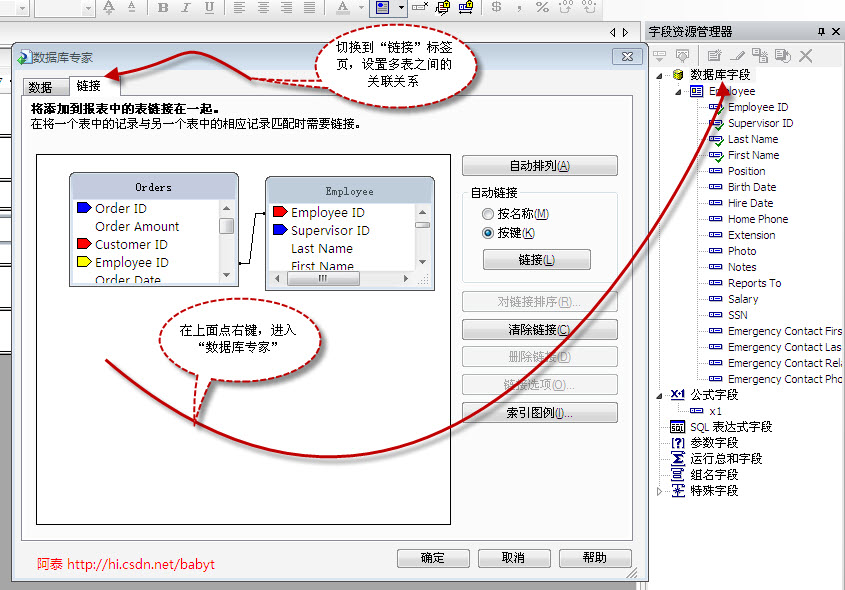Click the delete X icon in field explorer toolbar
Image resolution: width=845 pixels, height=590 pixels.
[x=806, y=55]
